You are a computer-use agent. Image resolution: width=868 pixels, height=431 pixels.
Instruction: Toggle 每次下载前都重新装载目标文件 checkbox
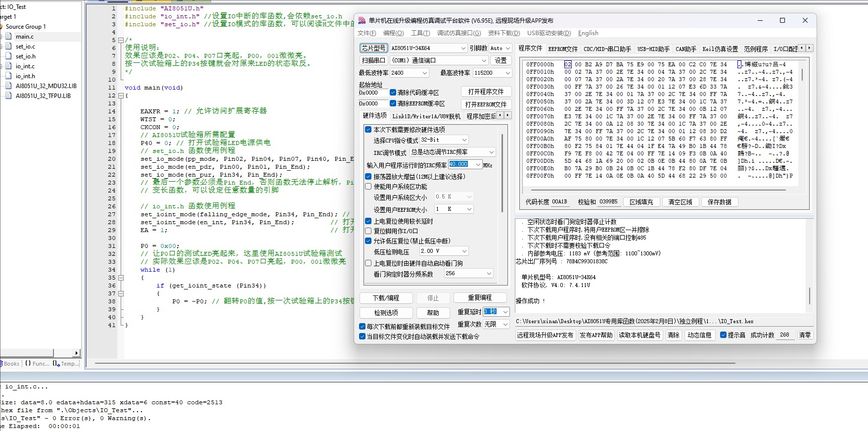[x=362, y=327]
